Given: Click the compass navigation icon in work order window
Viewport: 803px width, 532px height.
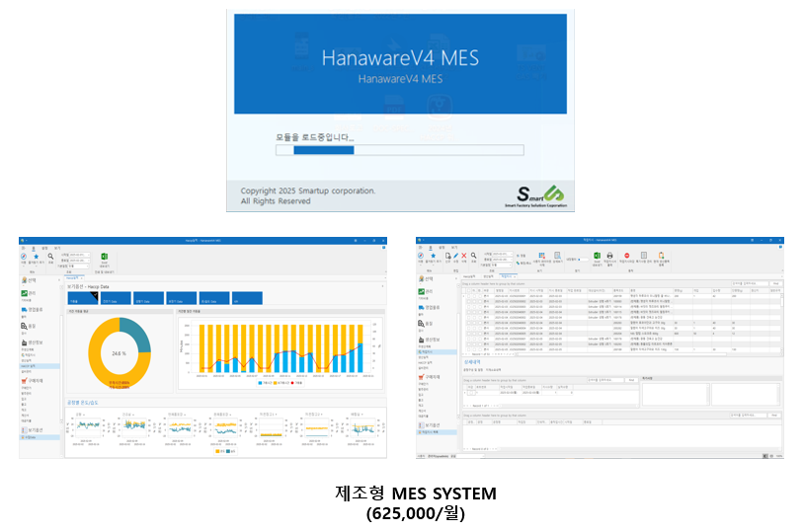Looking at the screenshot, I should (x=421, y=256).
